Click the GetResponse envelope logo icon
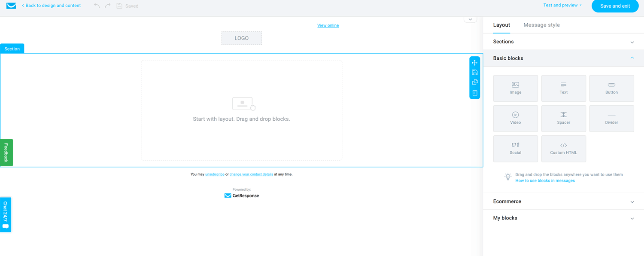Screen dimensions: 644x256 [11, 6]
